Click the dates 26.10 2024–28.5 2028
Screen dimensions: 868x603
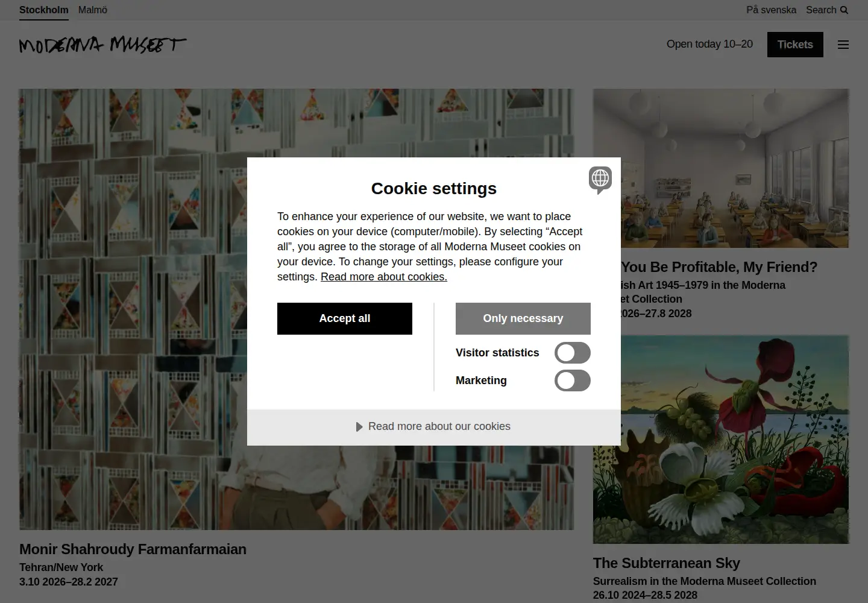click(645, 595)
